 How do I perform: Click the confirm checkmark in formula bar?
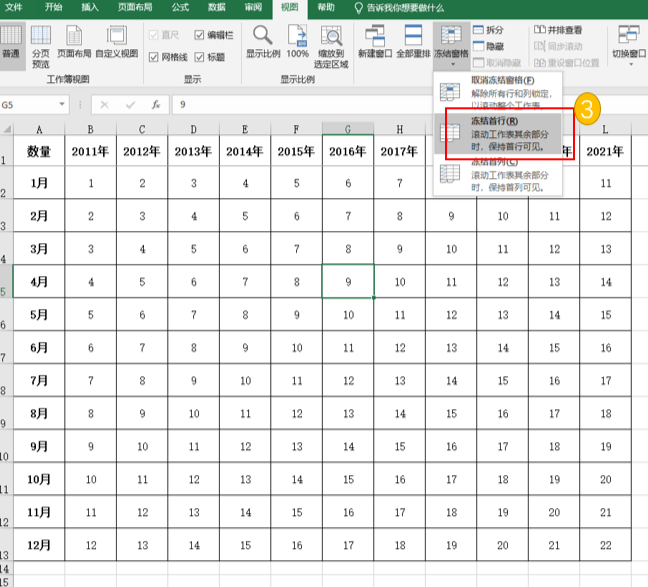tap(131, 105)
